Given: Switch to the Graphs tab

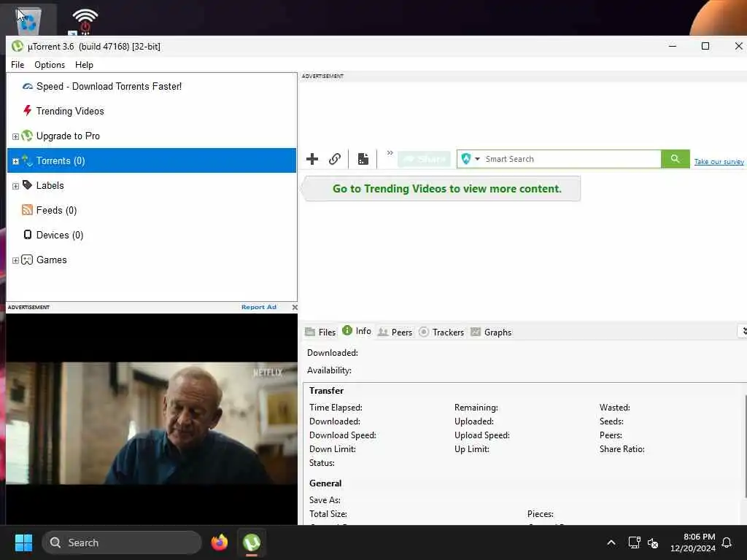Looking at the screenshot, I should (491, 332).
